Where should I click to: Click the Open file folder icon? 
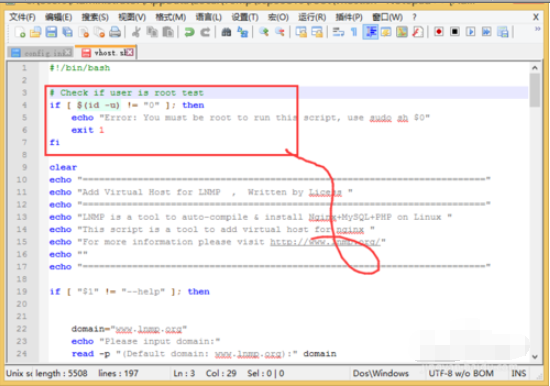pos(35,32)
